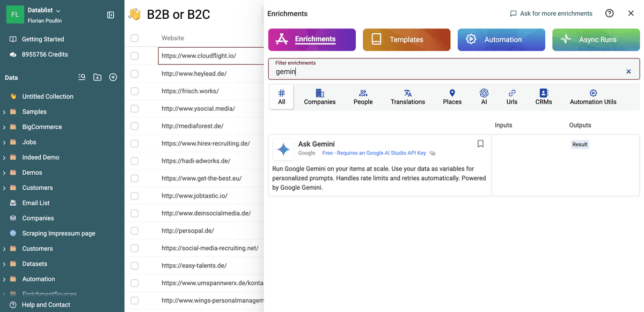Filter enrichments by Automation Utils category

(593, 97)
